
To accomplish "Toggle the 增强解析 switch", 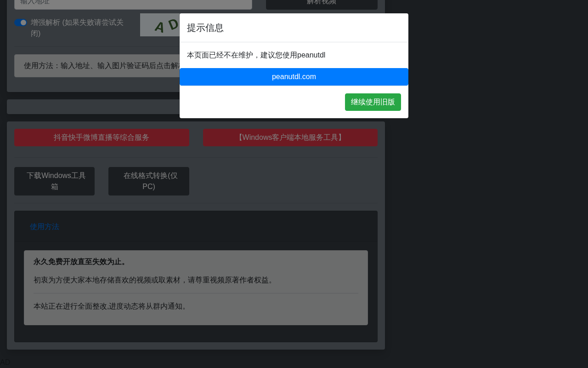I will tap(21, 23).
